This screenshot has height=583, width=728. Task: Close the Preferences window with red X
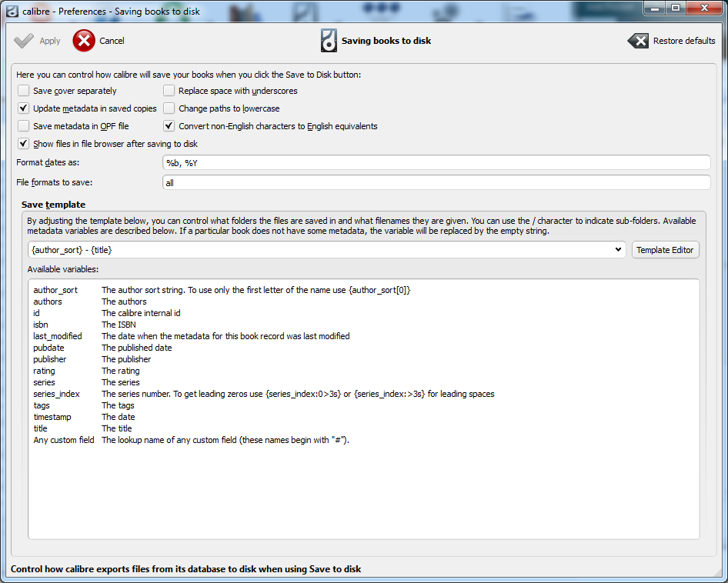[x=704, y=8]
